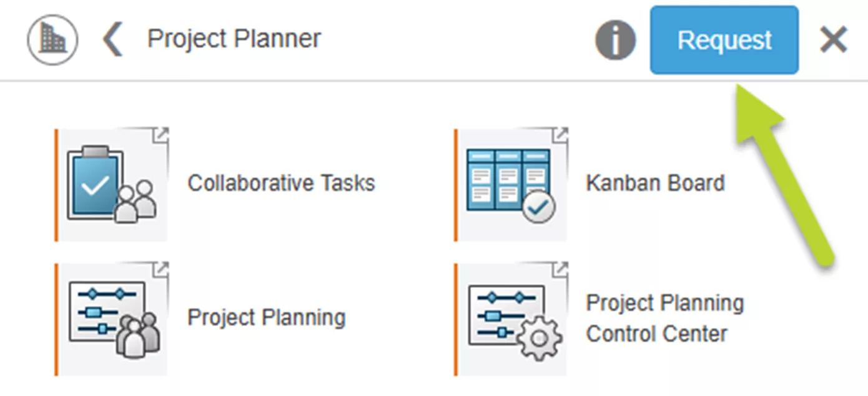Open the Project Planning tile icon
The image size is (868, 396).
pos(109,317)
